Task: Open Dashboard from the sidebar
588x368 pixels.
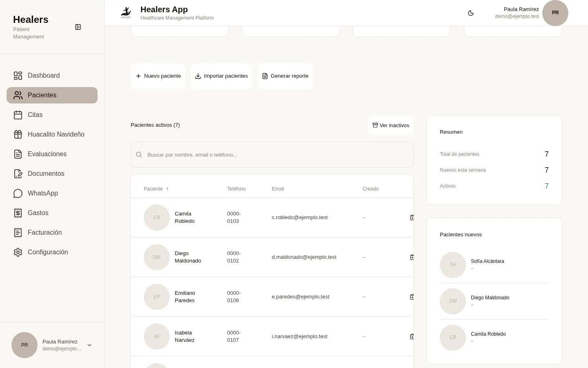Action: coord(52,76)
